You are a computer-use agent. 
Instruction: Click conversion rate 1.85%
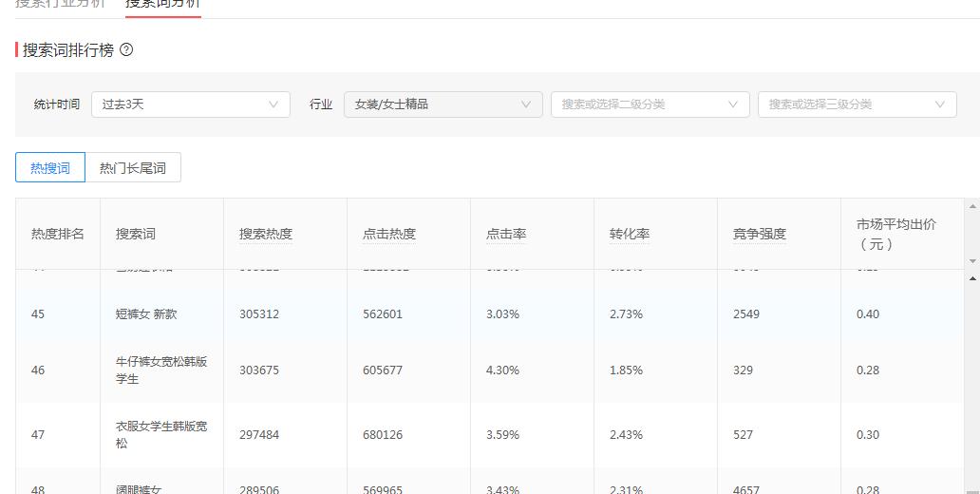pyautogui.click(x=626, y=370)
